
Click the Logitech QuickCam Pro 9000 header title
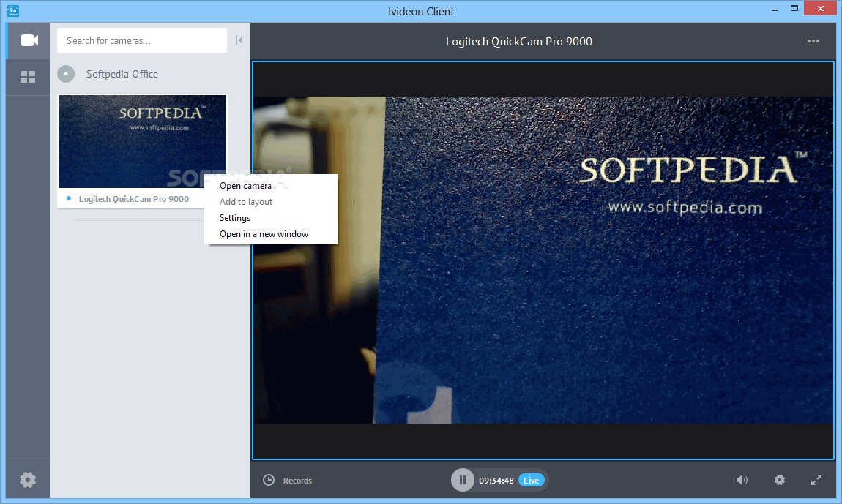tap(518, 41)
